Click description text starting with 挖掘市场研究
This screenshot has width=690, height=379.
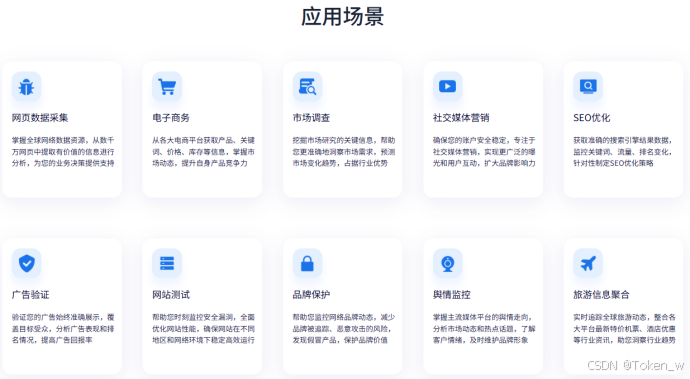(x=344, y=152)
